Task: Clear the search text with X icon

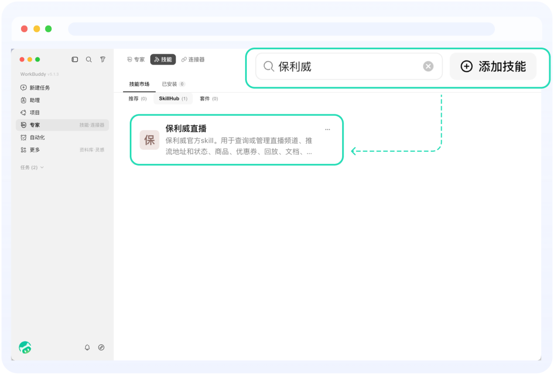Action: [x=428, y=66]
